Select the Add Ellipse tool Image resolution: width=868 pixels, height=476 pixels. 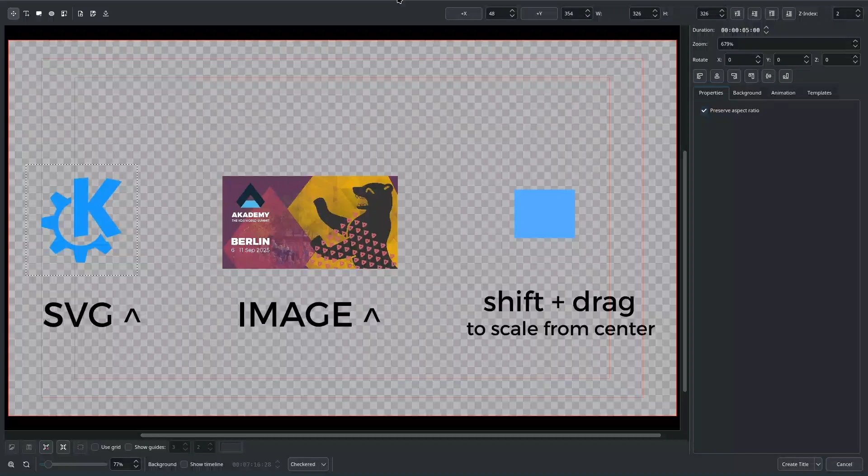pyautogui.click(x=52, y=14)
